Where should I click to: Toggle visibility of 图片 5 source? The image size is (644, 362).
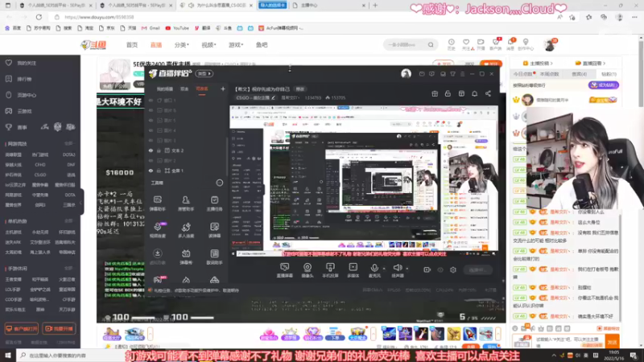point(151,120)
